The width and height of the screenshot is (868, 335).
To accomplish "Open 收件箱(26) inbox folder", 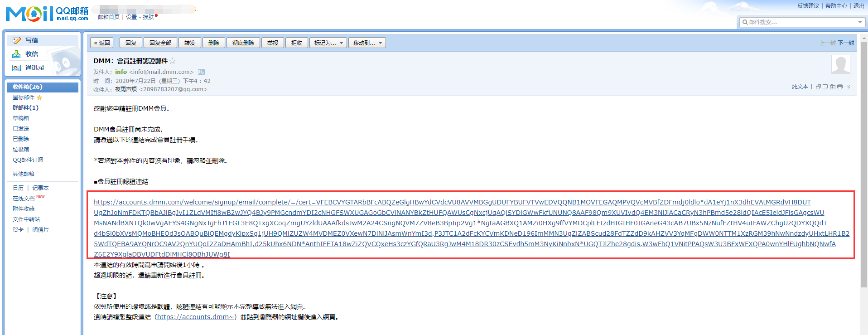I will click(43, 87).
